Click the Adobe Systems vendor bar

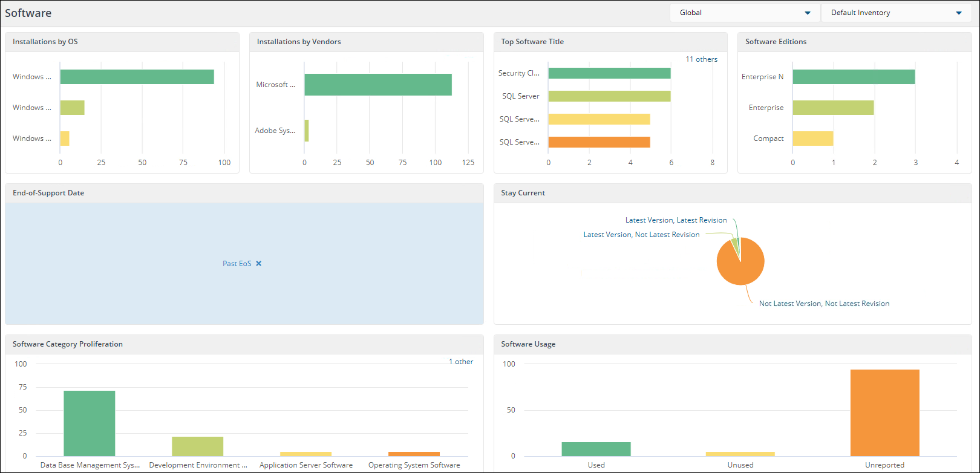click(x=307, y=131)
